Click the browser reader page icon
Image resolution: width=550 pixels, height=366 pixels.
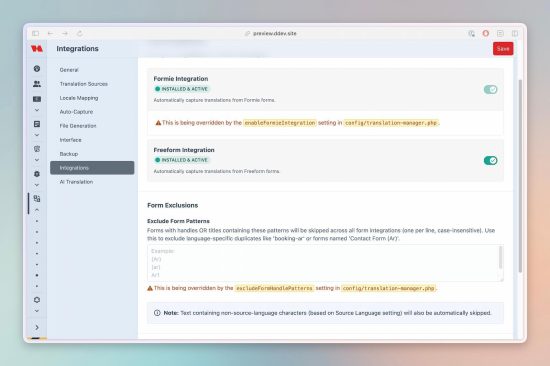tap(501, 33)
